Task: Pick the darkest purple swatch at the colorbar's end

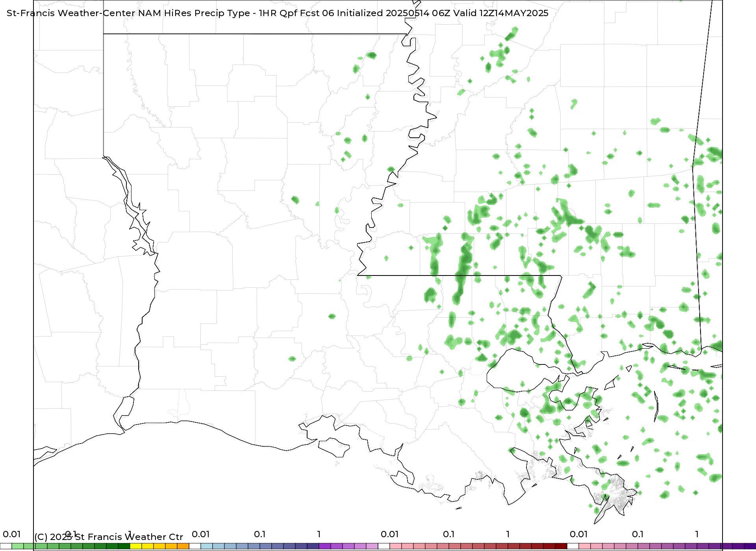Action: (x=750, y=546)
